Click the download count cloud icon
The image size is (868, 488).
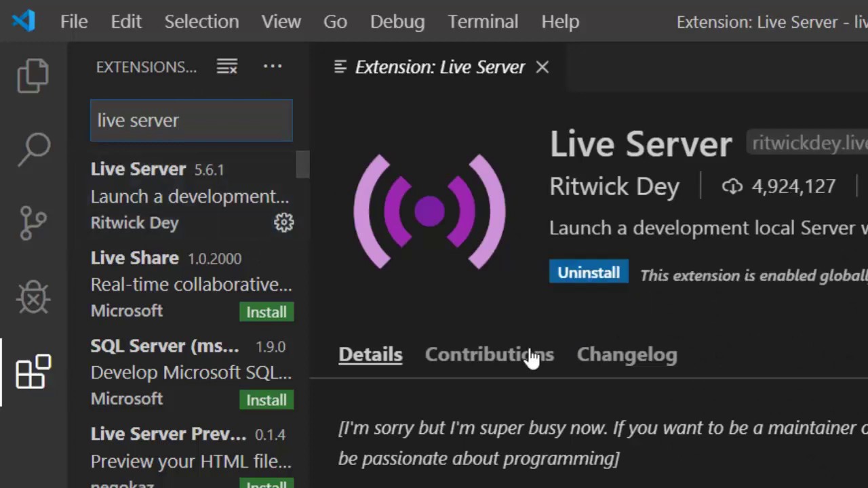[732, 186]
